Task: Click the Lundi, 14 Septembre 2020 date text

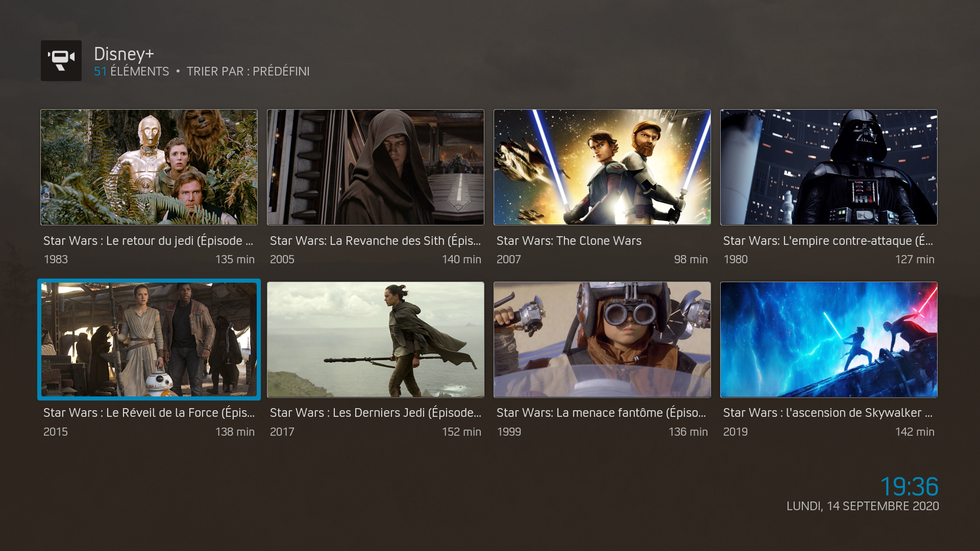Action: [x=863, y=506]
